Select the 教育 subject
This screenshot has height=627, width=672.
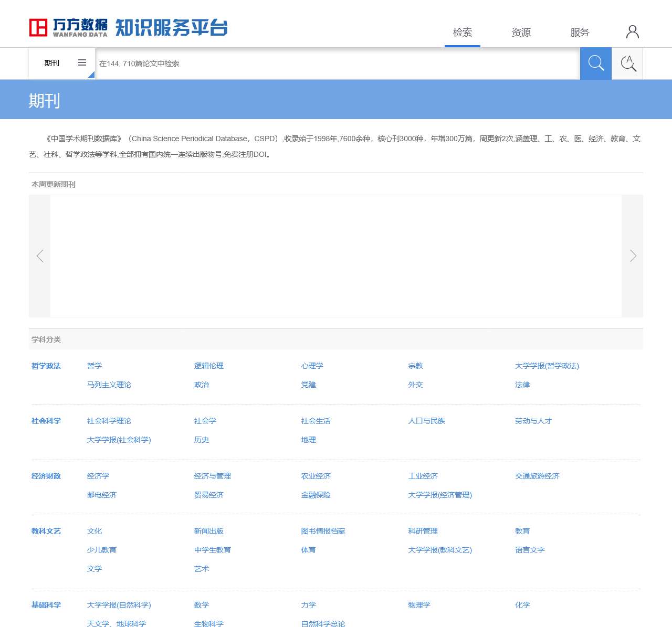click(523, 532)
